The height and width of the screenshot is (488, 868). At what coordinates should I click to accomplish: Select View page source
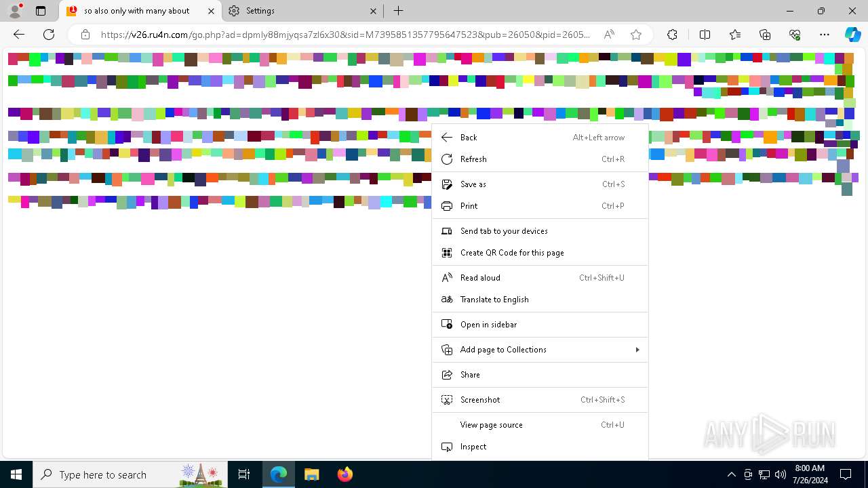pos(540,425)
